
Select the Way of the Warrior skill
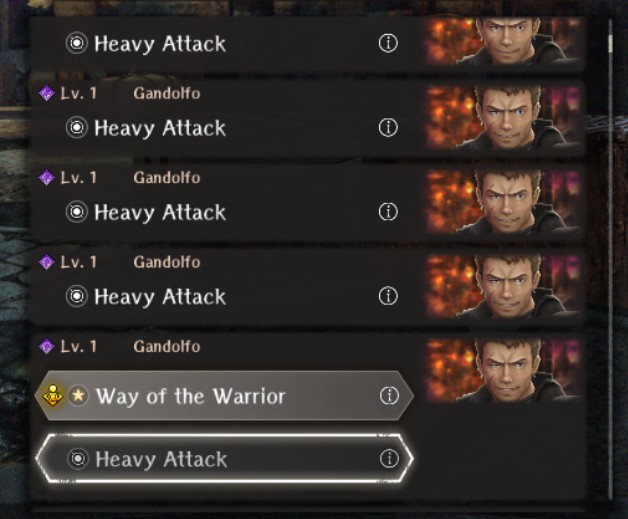pos(224,396)
